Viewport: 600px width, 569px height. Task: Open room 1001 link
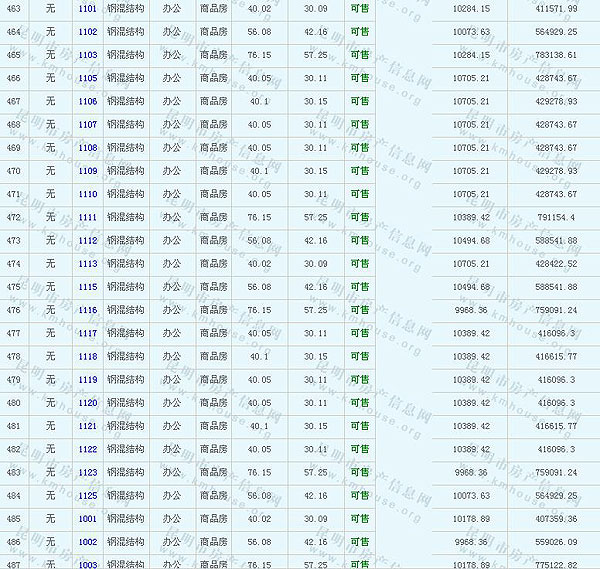87,519
